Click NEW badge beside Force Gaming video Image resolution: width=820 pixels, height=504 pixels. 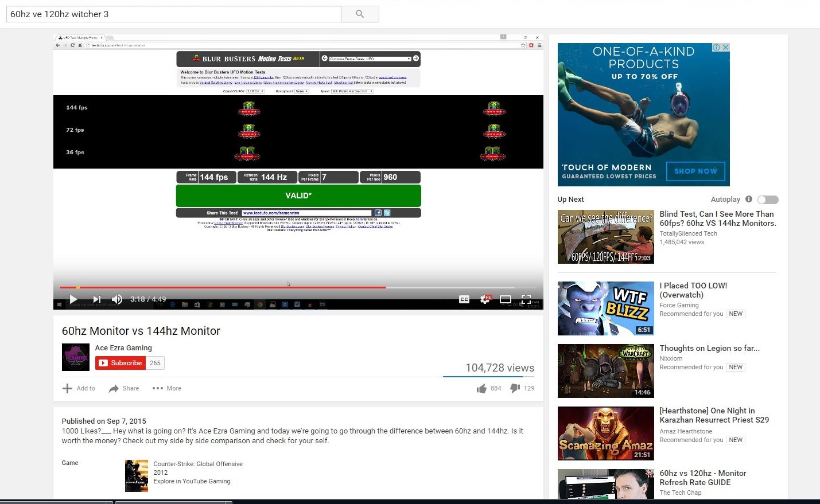click(x=736, y=314)
